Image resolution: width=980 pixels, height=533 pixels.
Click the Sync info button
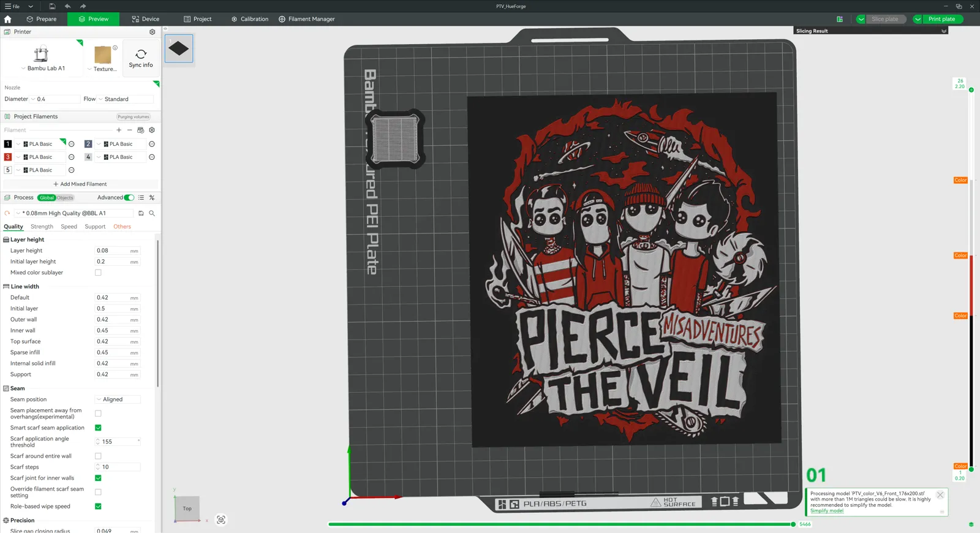point(141,58)
